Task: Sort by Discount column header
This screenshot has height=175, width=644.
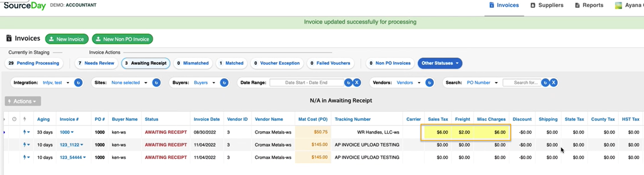Action: point(522,119)
